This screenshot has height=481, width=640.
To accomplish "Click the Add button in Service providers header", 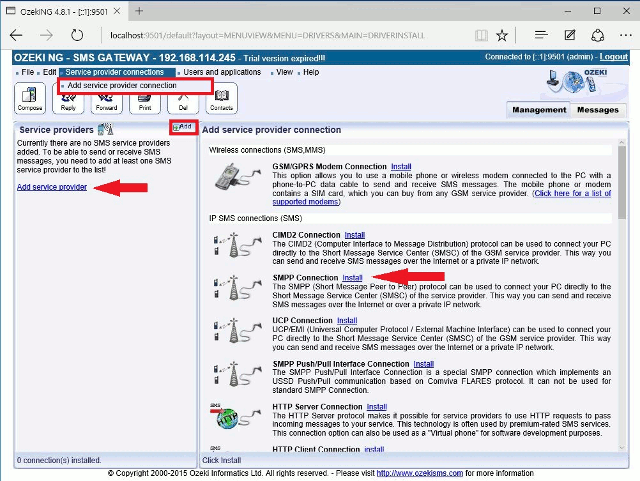I will [x=182, y=127].
